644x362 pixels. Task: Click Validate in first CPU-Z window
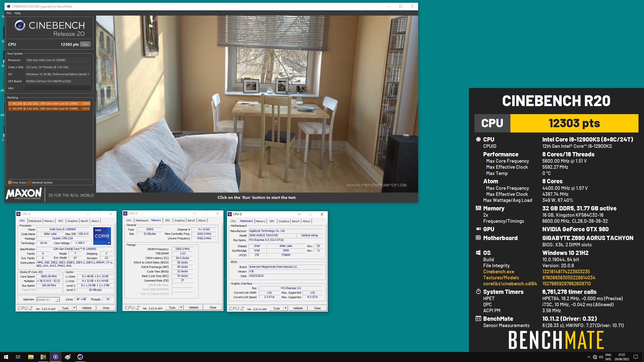coord(87,308)
